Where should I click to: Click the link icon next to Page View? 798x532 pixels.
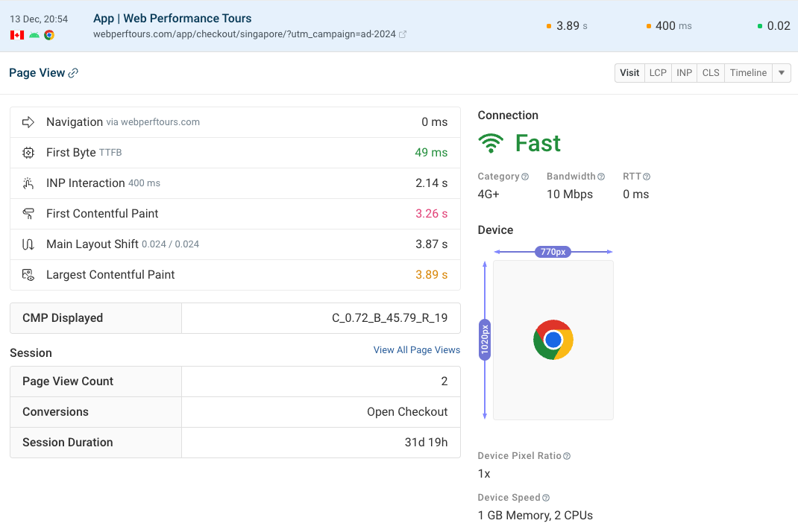click(x=72, y=72)
